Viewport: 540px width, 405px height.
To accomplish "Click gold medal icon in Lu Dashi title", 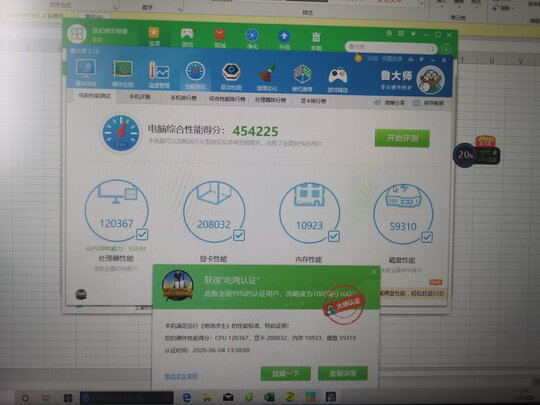I will coord(358,58).
